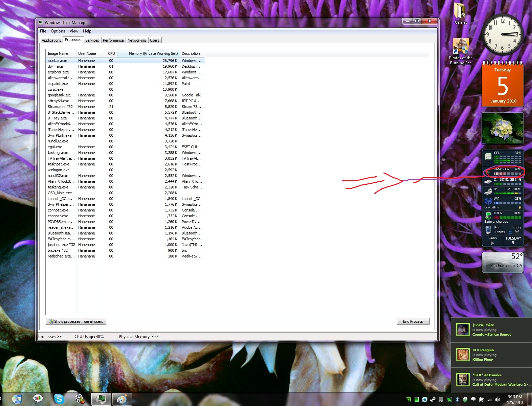Select the explorer.exe process row
The width and height of the screenshot is (532, 406).
click(125, 72)
